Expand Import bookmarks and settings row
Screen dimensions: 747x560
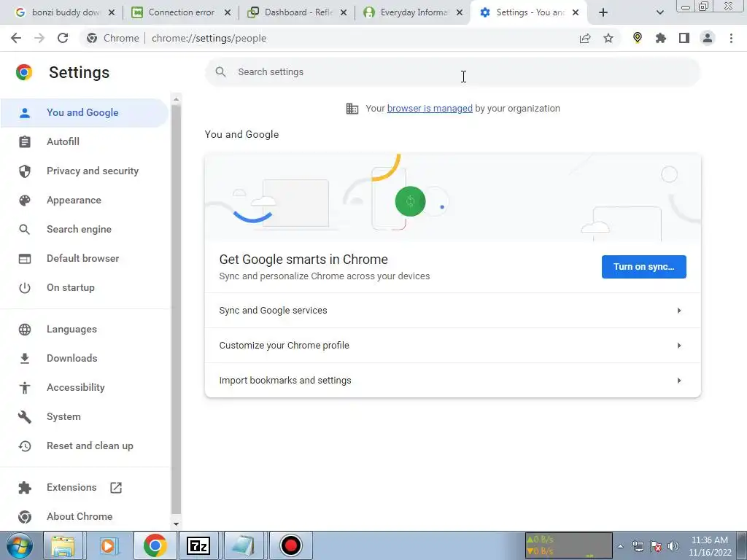coord(452,381)
